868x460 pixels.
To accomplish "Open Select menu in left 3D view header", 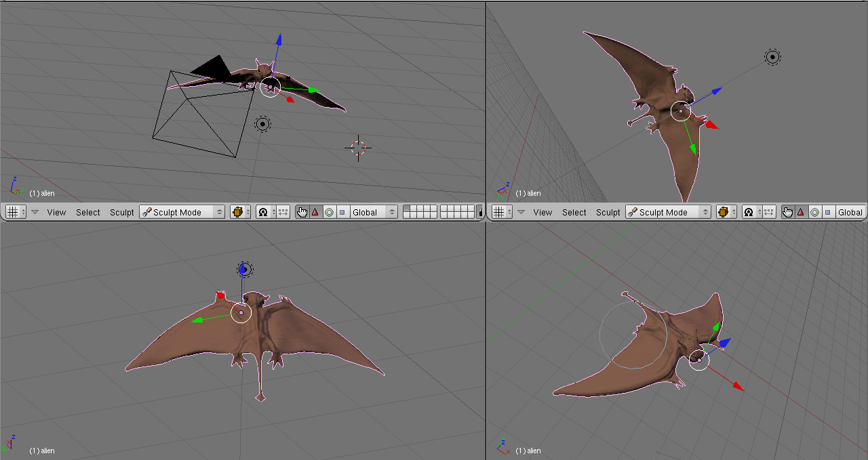I will click(x=88, y=212).
